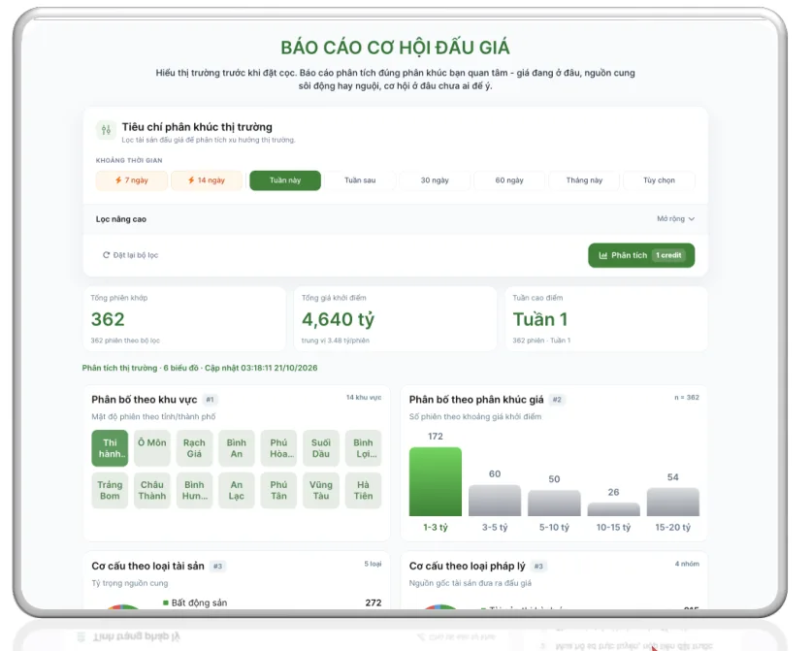Reset filters with Đặt lại bộ lọc
The width and height of the screenshot is (812, 651).
pos(131,255)
